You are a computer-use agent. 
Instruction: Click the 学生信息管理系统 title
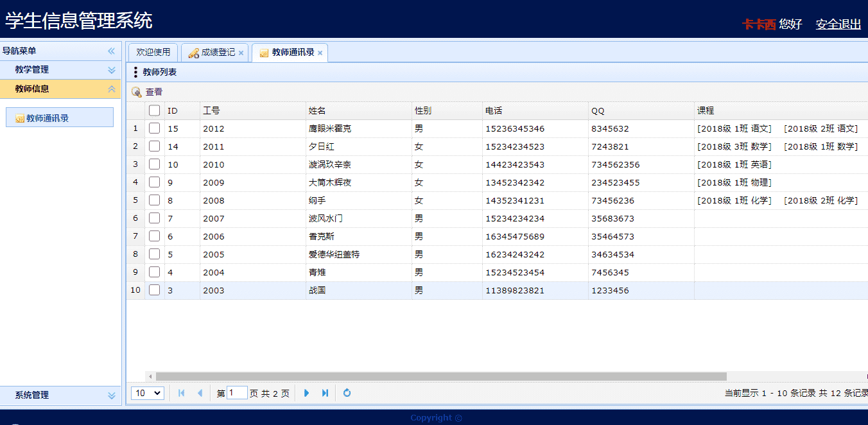pos(79,21)
